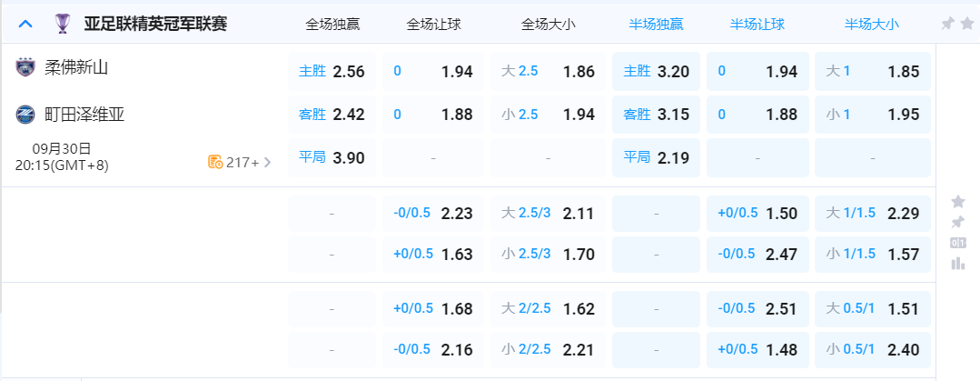Favorite the league with the header star icon
Image resolution: width=980 pixels, height=381 pixels.
pos(966,24)
